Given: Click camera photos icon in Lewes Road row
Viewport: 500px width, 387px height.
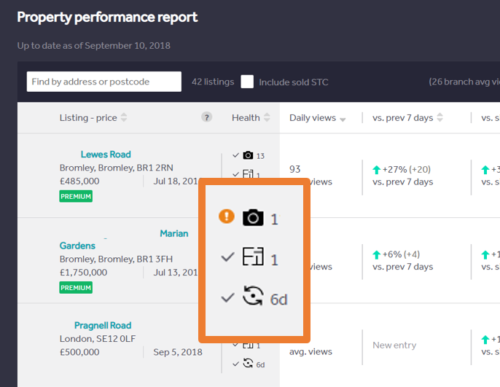Looking at the screenshot, I should (x=248, y=155).
